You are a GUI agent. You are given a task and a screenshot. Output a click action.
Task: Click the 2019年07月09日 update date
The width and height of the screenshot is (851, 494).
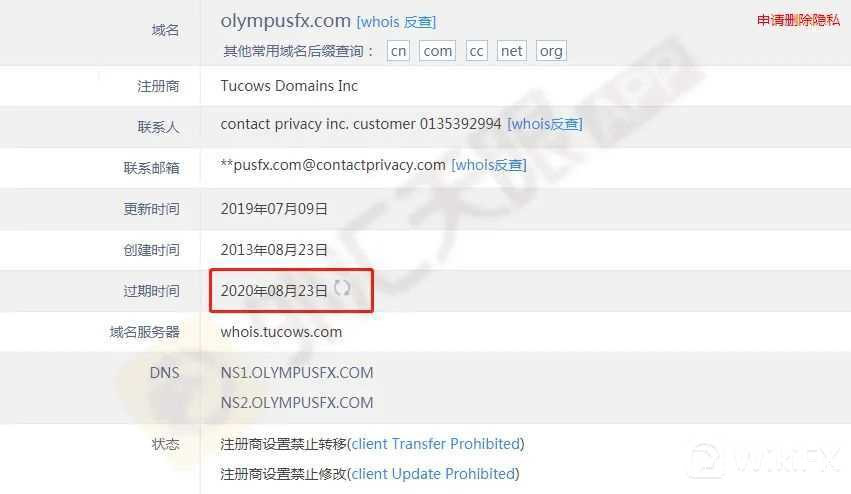[274, 209]
